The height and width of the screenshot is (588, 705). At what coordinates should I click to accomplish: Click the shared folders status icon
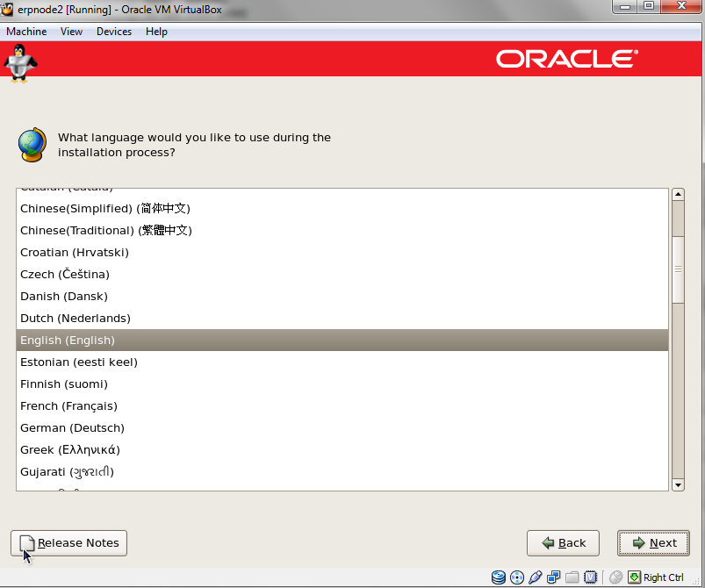572,577
